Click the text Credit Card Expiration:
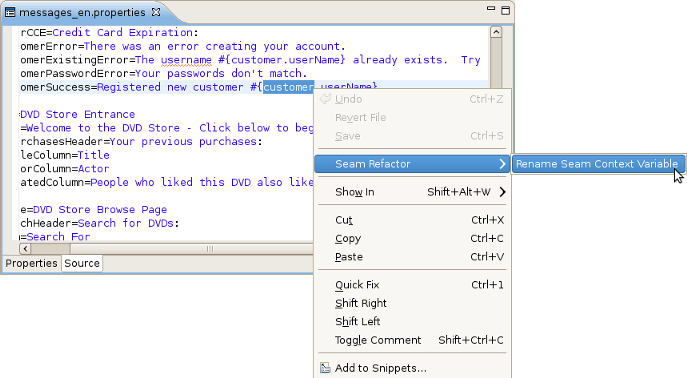This screenshot has width=687, height=378. coord(125,32)
